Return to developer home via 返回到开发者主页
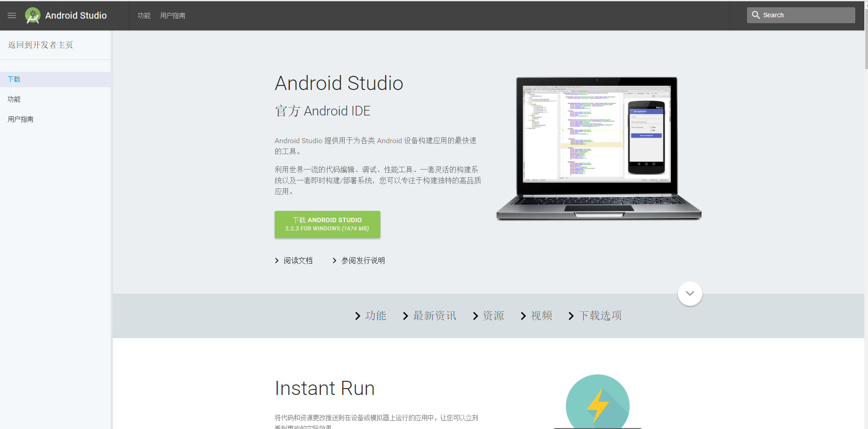The image size is (868, 429). [x=40, y=45]
